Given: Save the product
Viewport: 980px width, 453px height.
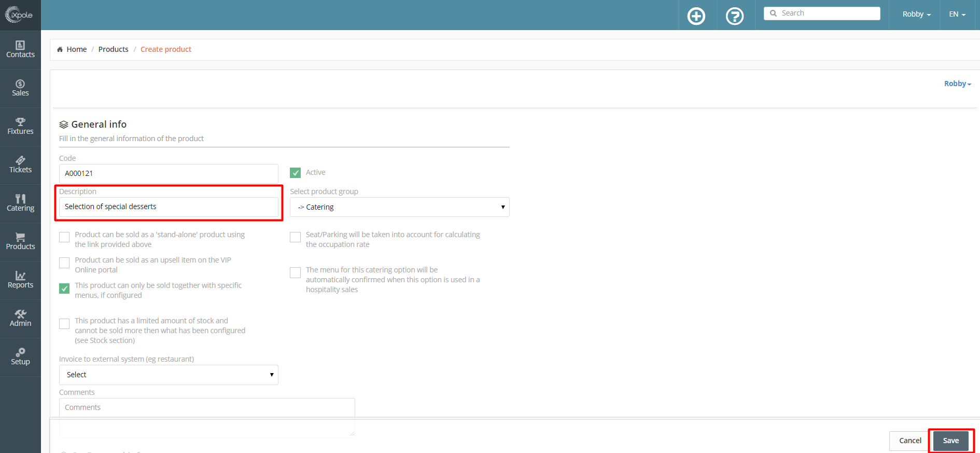Looking at the screenshot, I should (x=951, y=441).
